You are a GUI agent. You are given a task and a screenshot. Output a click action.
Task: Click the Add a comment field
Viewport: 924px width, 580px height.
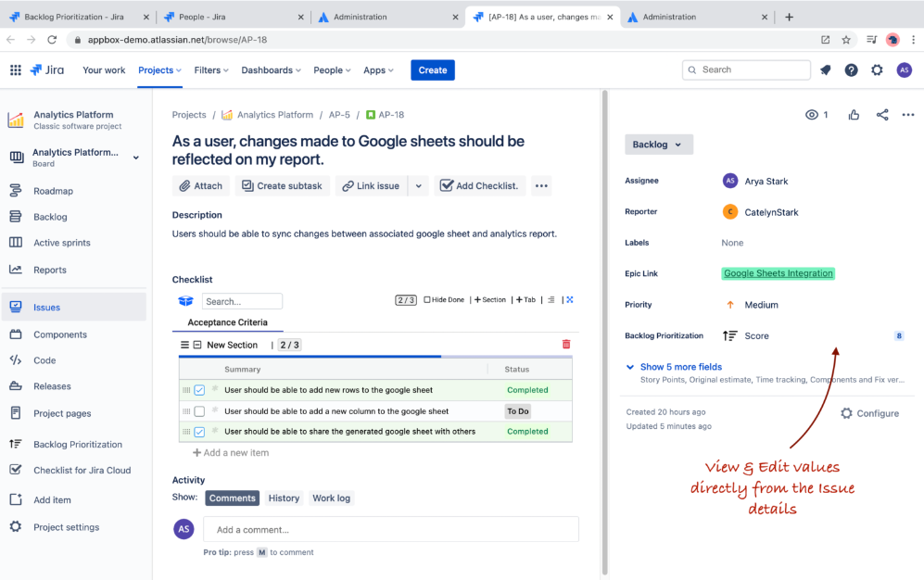[390, 530]
